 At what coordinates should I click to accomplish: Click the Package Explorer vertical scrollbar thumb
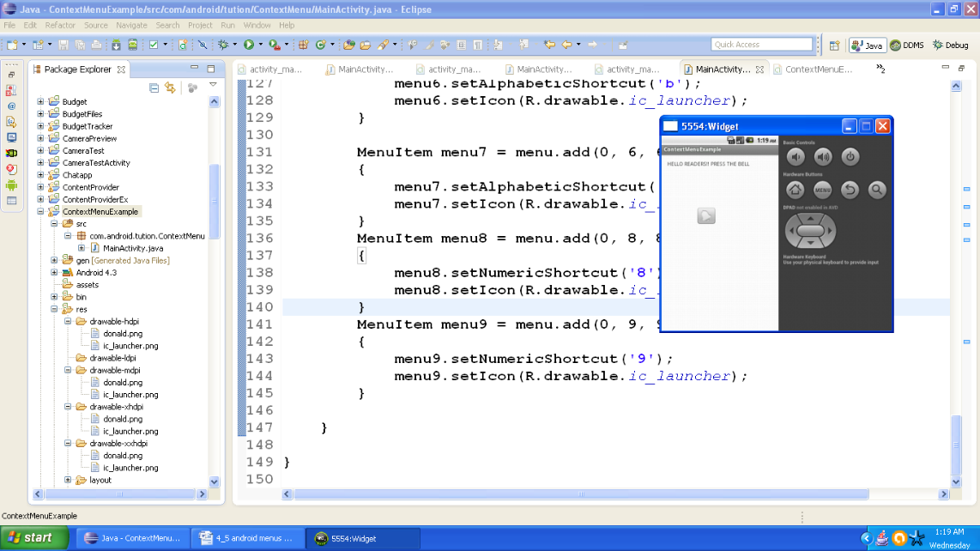tap(215, 202)
